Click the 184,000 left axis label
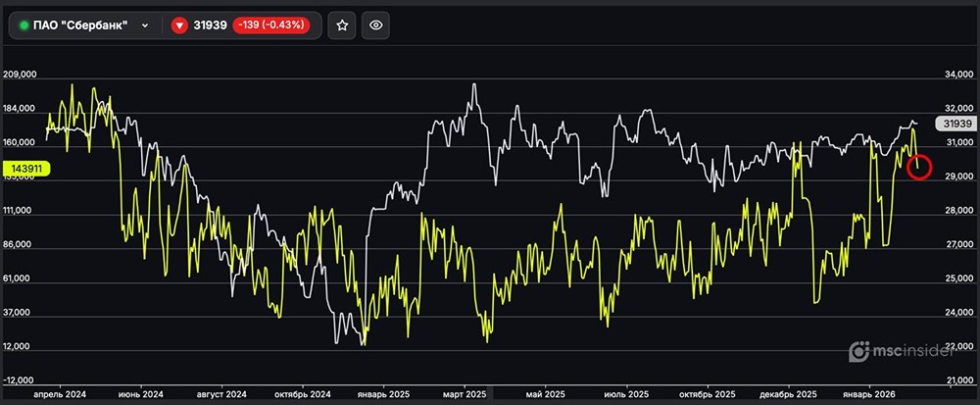Screen dimensions: 980x405 pyautogui.click(x=20, y=109)
